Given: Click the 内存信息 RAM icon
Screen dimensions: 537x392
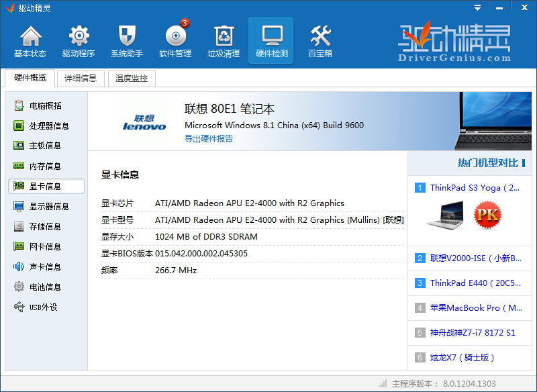Looking at the screenshot, I should coord(19,166).
